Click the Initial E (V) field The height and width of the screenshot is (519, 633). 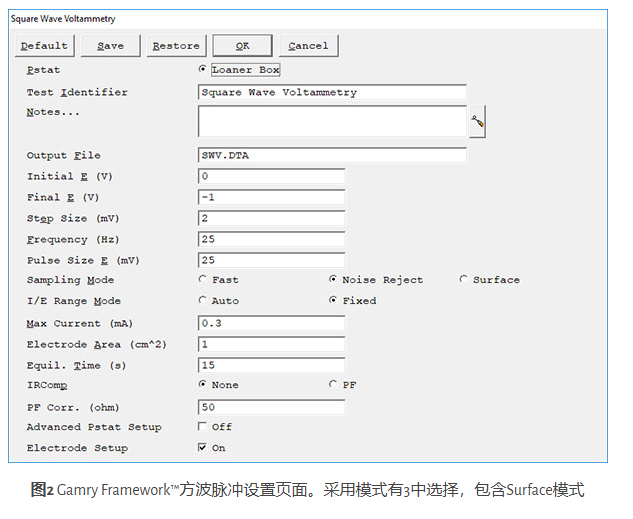pyautogui.click(x=271, y=176)
